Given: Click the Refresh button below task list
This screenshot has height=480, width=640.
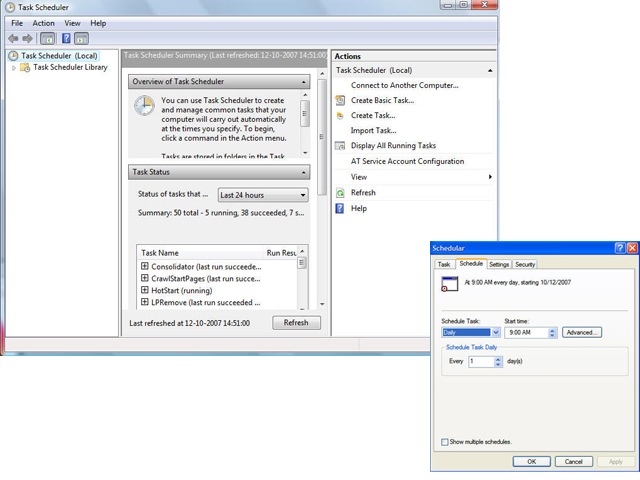Looking at the screenshot, I should pyautogui.click(x=296, y=323).
